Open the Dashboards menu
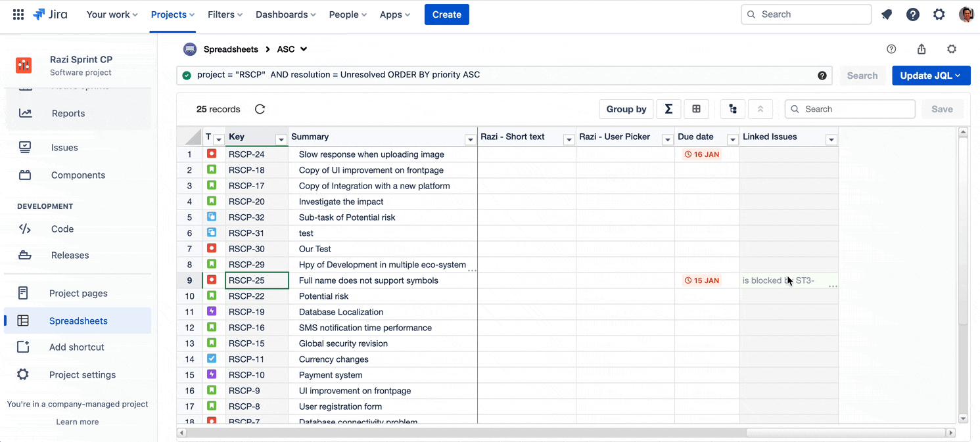The image size is (980, 442). (282, 14)
